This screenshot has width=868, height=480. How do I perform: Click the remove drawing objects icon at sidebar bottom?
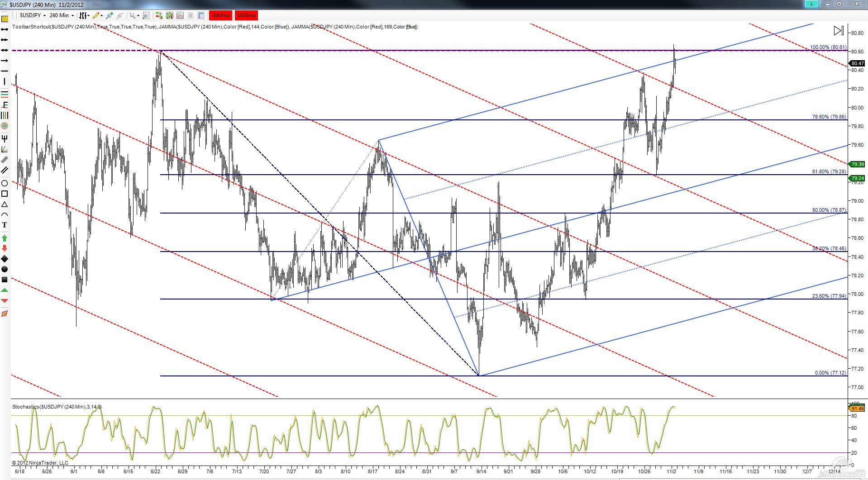click(5, 314)
